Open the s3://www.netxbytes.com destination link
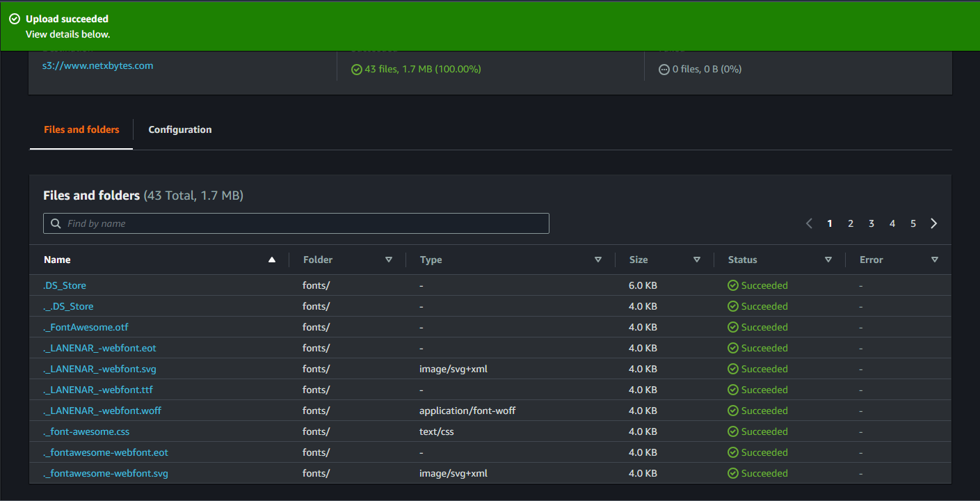The height and width of the screenshot is (501, 980). (97, 66)
